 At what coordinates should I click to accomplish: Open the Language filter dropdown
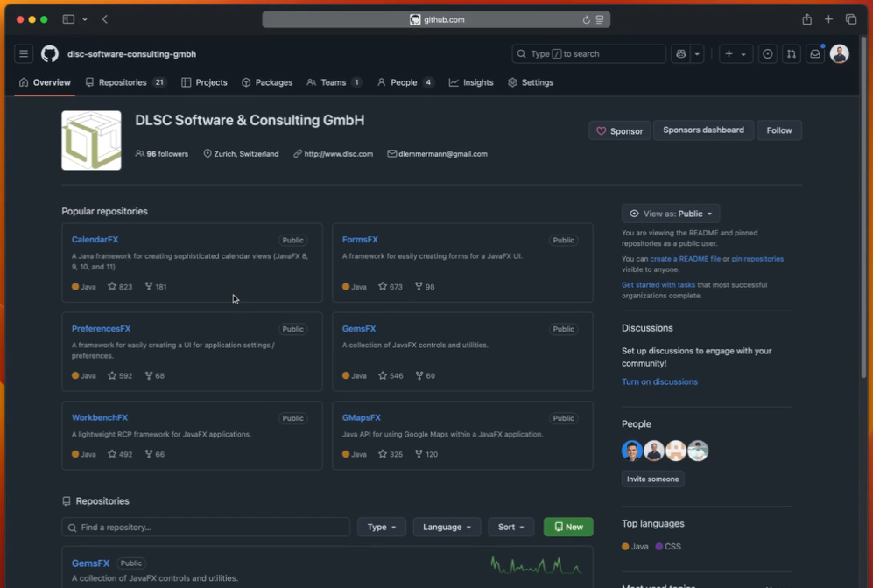click(447, 528)
